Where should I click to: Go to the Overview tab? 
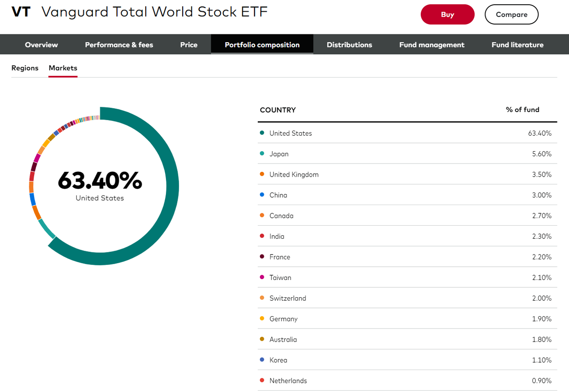tap(41, 44)
